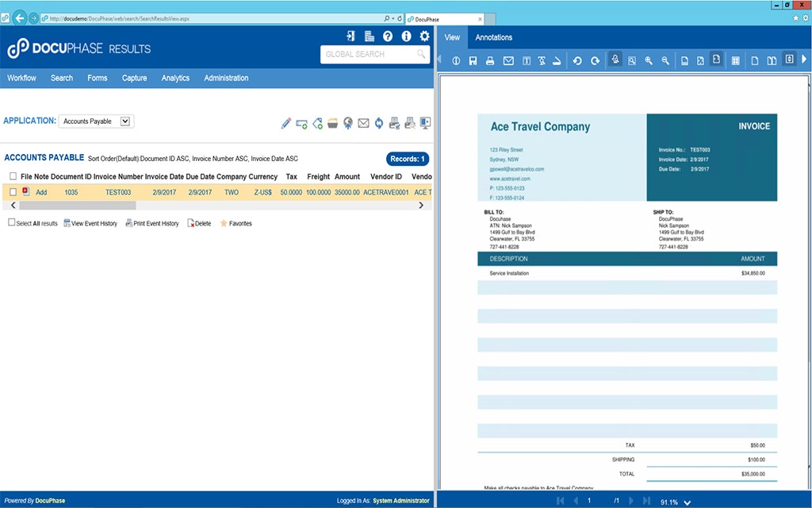Click the Global Search input field

pos(375,54)
